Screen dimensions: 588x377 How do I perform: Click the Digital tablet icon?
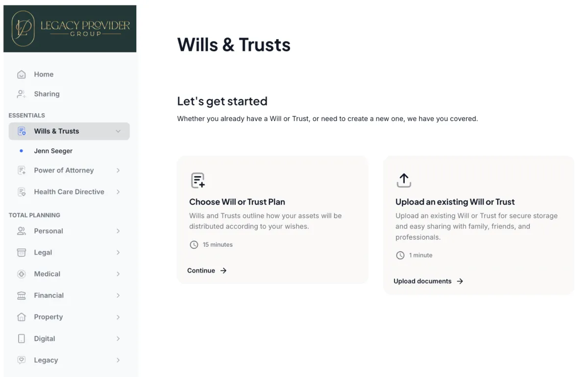[22, 339]
